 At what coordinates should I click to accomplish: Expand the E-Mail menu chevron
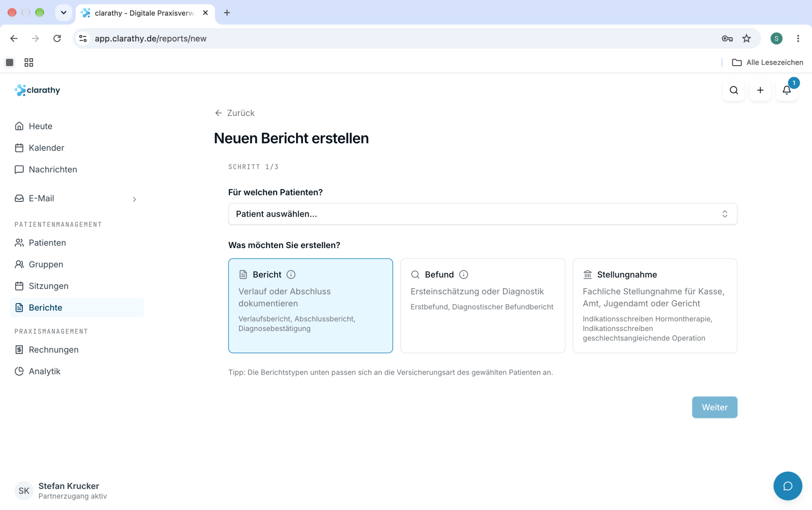134,199
